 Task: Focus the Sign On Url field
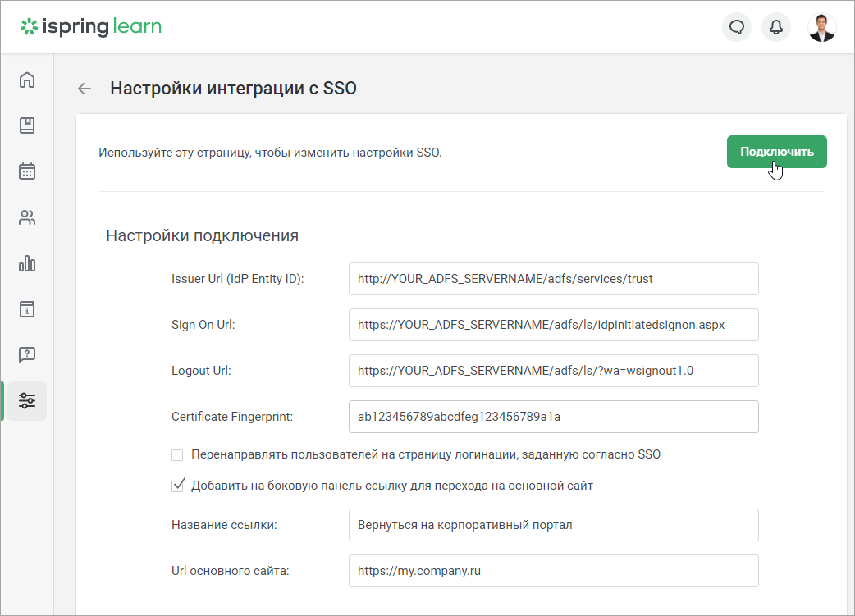(x=554, y=325)
